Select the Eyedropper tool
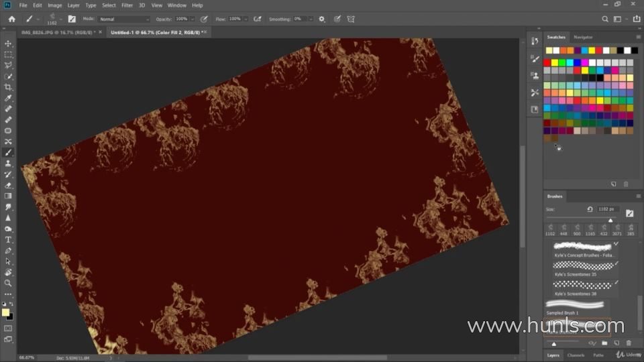This screenshot has width=644, height=362. (8, 98)
